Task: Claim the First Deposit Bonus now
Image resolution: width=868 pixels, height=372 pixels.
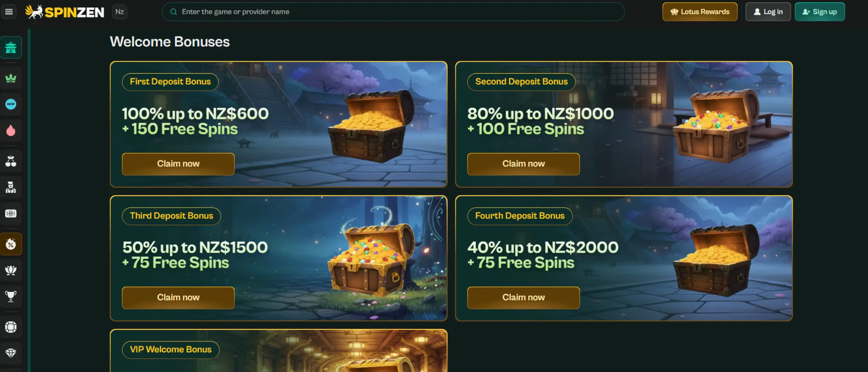Action: pyautogui.click(x=178, y=164)
